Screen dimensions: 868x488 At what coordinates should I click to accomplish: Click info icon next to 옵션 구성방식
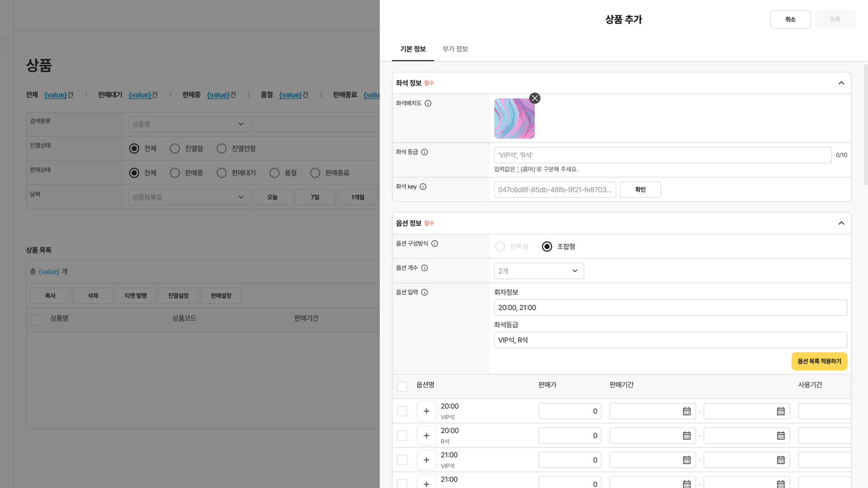point(435,243)
